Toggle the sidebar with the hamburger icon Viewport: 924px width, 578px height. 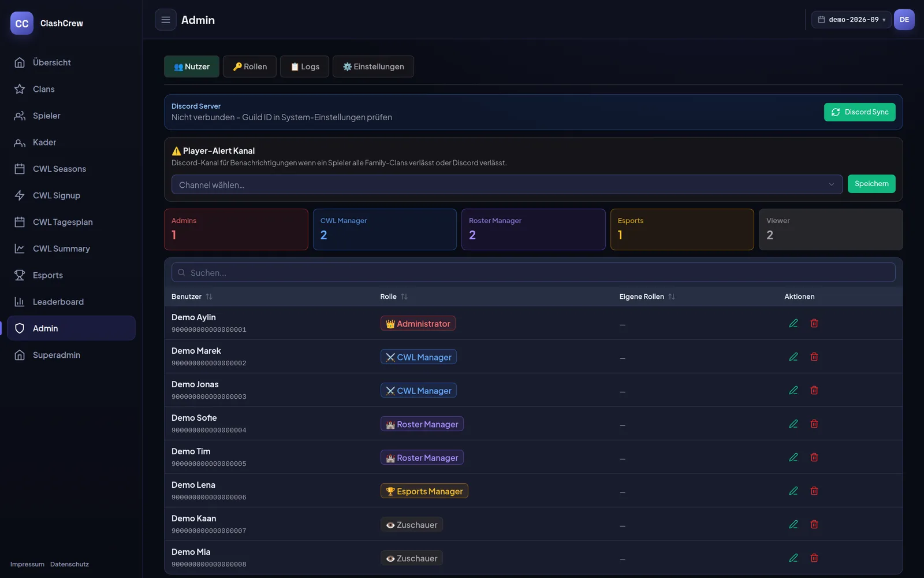[165, 20]
